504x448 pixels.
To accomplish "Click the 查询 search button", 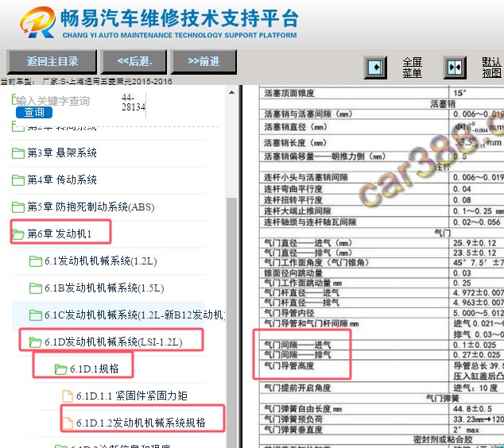I will [x=34, y=112].
